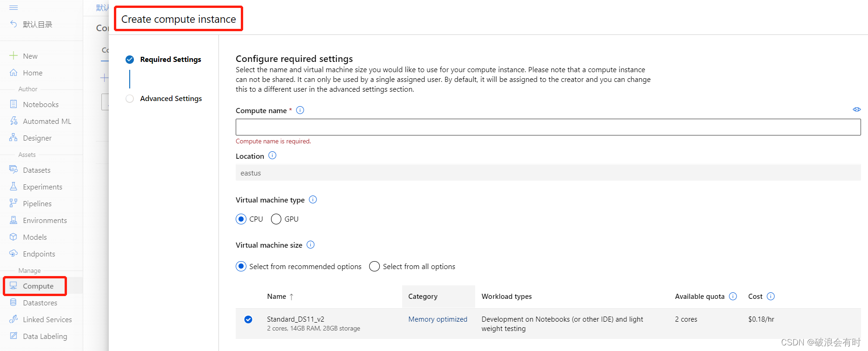Click info icon beside Compute name
The image size is (868, 351).
click(x=300, y=110)
